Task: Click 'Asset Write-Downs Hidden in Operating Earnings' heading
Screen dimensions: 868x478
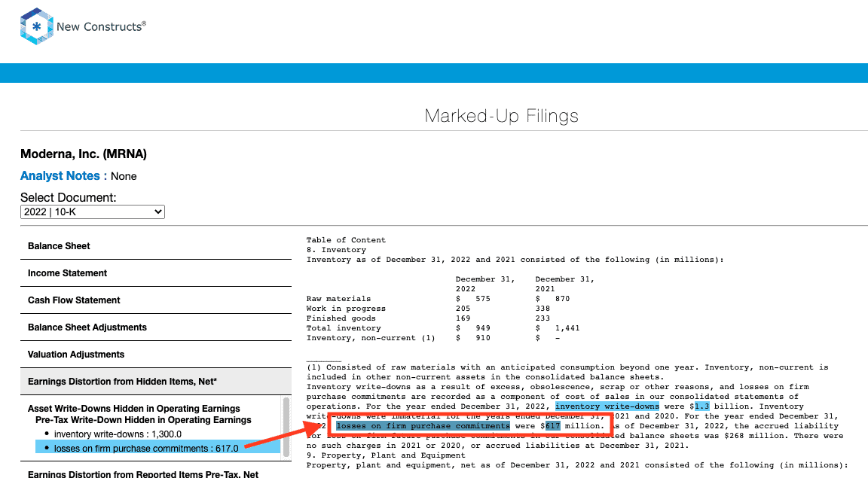Action: click(x=134, y=408)
